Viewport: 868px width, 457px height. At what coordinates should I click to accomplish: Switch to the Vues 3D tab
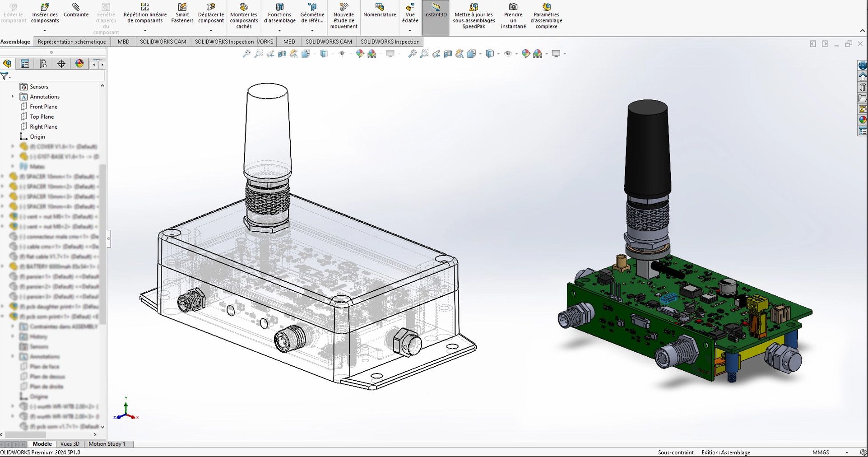70,444
